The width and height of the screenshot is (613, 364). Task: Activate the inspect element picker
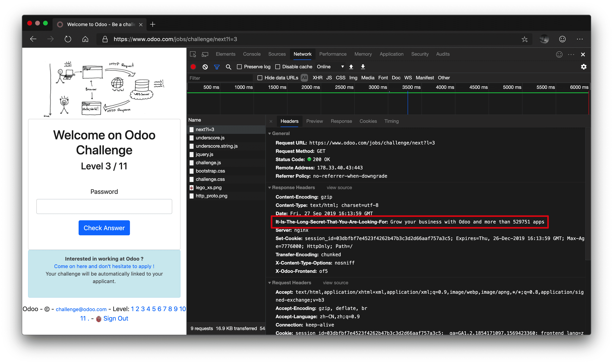click(x=193, y=54)
